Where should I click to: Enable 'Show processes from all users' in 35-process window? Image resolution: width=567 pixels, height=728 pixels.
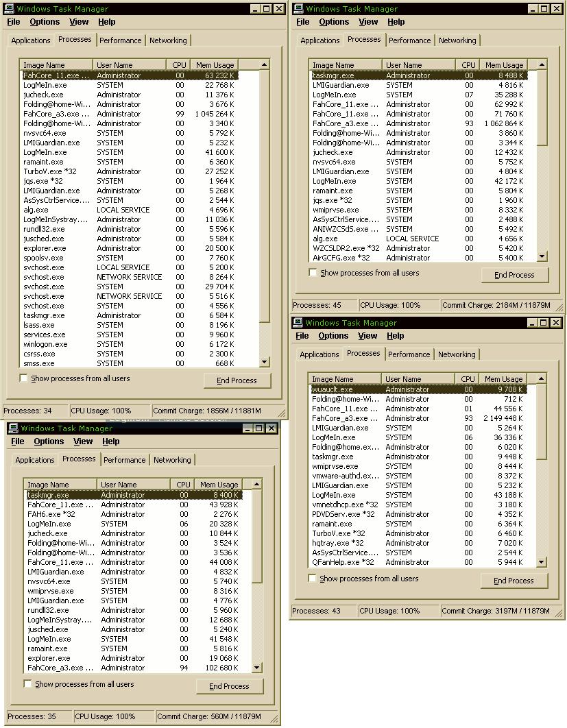(27, 683)
